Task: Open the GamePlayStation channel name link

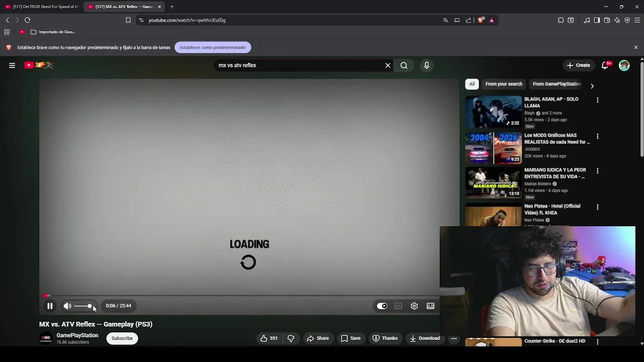Action: (x=77, y=335)
